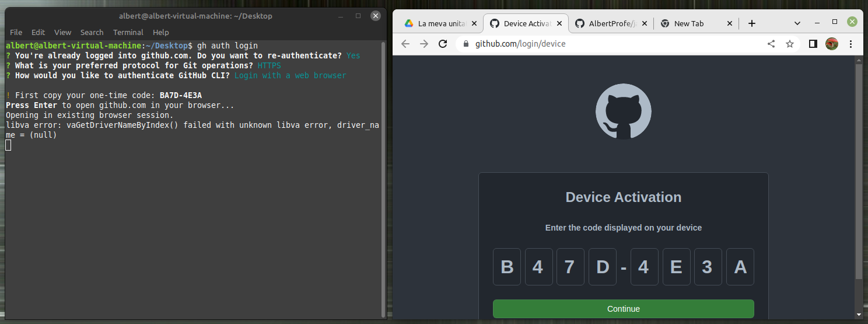Screen dimensions: 868x324
Task: Click the Chrome back arrow
Action: point(405,44)
